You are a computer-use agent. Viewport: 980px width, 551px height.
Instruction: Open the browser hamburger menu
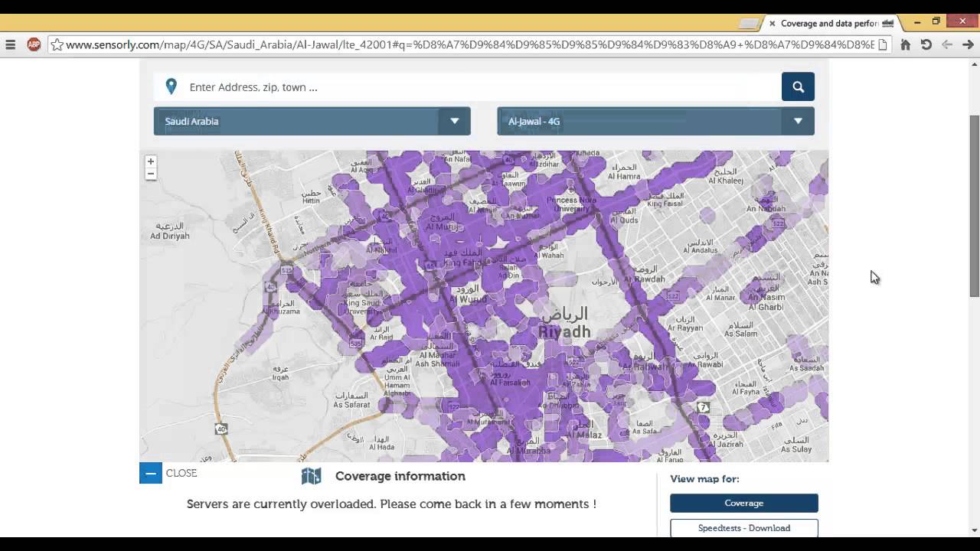pyautogui.click(x=11, y=44)
